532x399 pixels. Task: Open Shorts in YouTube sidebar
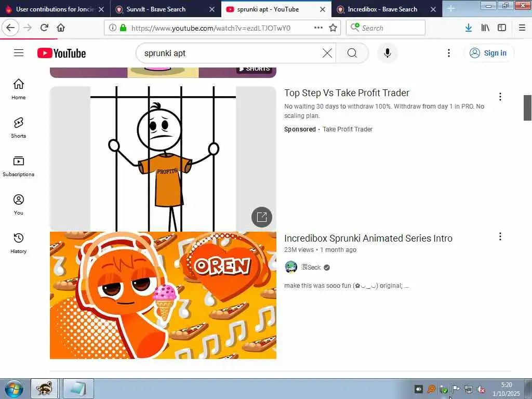point(18,128)
